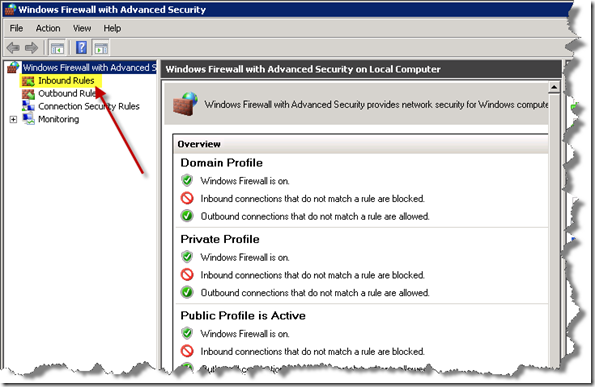Open the View menu
This screenshot has width=595, height=387.
(82, 28)
